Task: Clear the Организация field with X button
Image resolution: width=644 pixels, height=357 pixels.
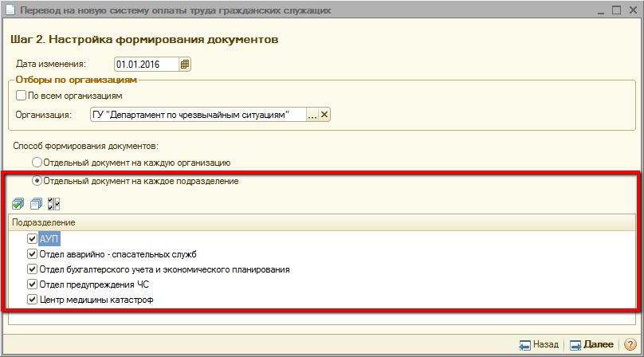Action: (324, 115)
